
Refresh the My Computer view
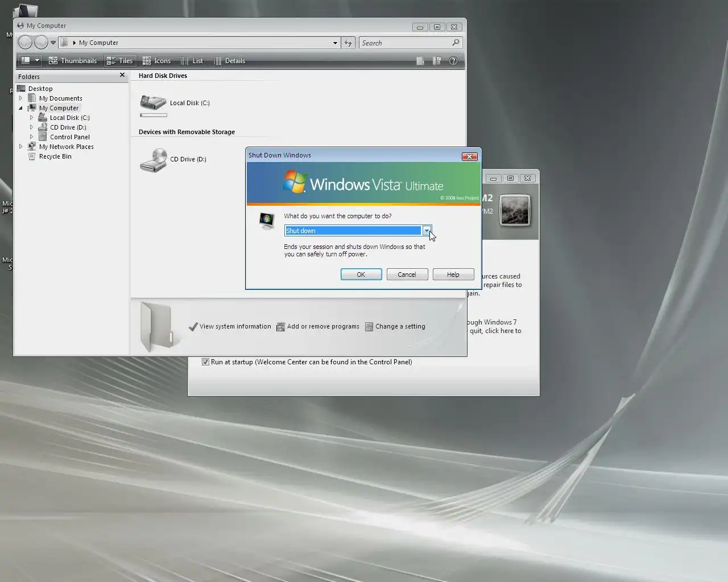[x=348, y=43]
